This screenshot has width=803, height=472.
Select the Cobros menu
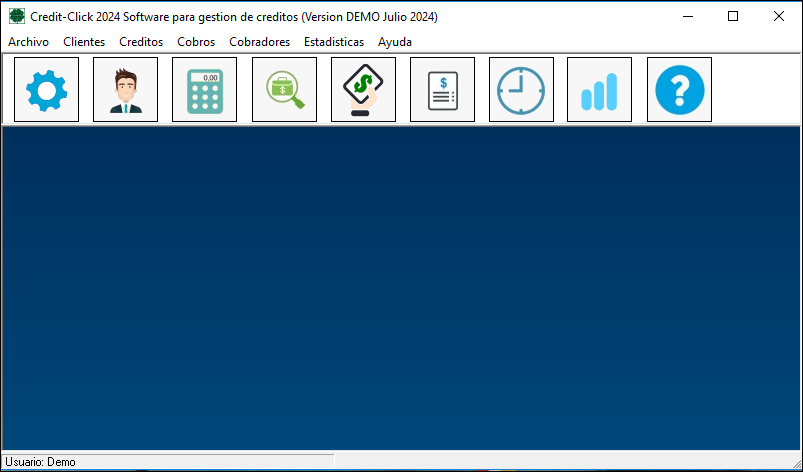pos(196,42)
